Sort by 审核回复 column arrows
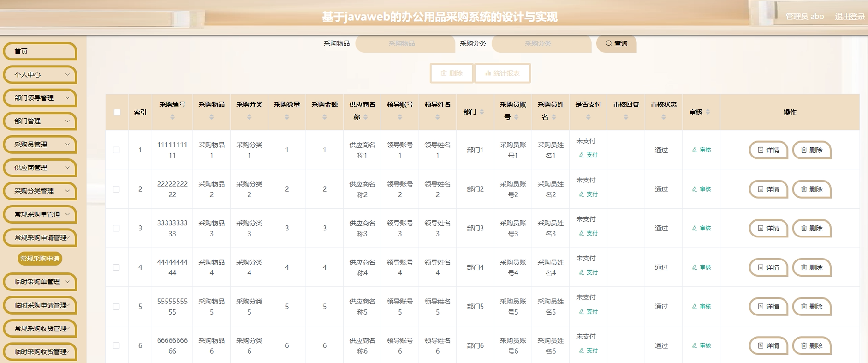The image size is (868, 363). click(x=626, y=117)
